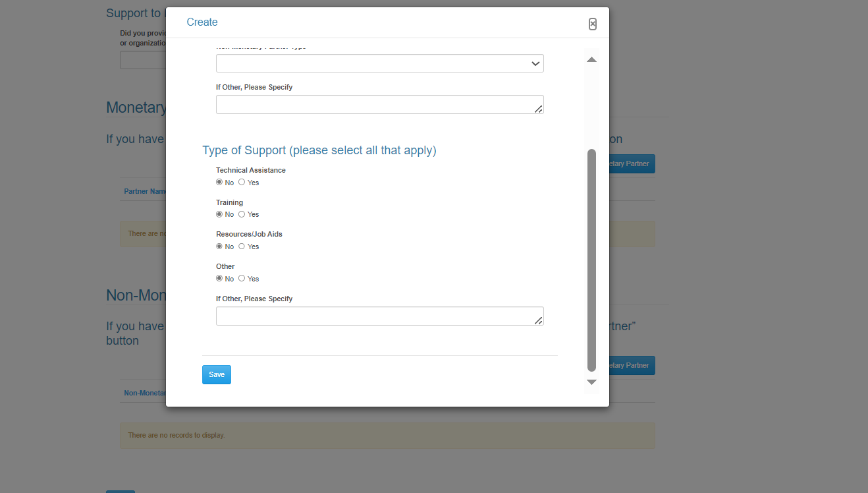The height and width of the screenshot is (493, 868).
Task: Close the Create dialog with X icon
Action: (593, 24)
